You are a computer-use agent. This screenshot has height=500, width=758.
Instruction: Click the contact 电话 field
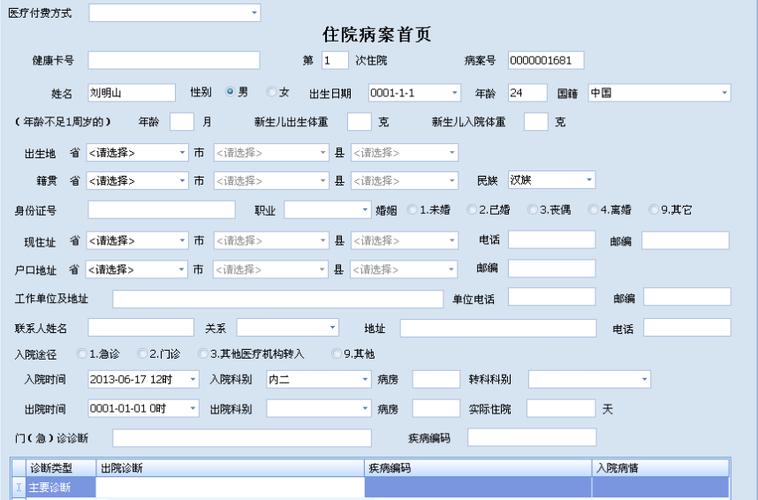[x=687, y=327]
